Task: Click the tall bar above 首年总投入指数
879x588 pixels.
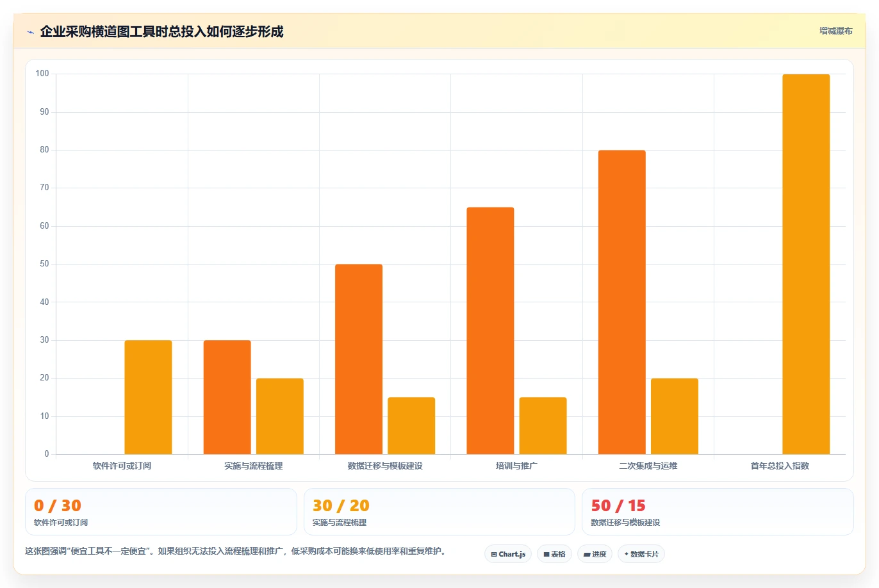Action: pyautogui.click(x=806, y=264)
